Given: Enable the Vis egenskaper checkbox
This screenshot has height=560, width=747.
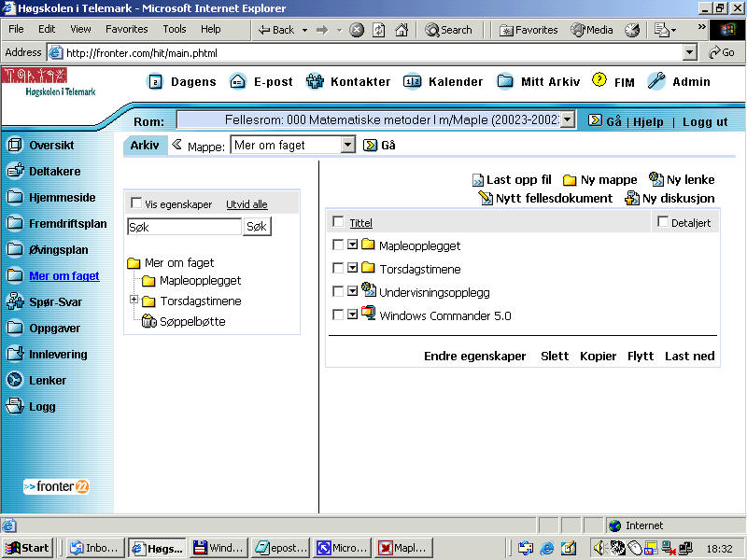Looking at the screenshot, I should click(x=136, y=203).
